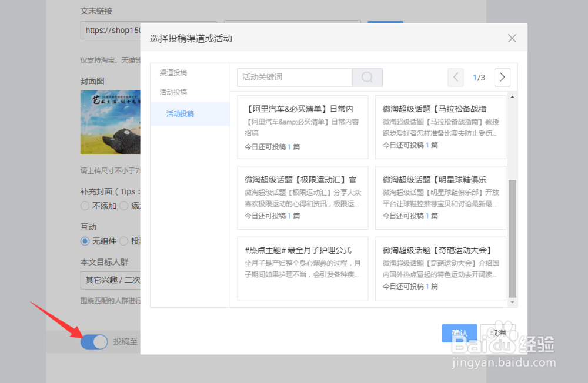Viewport: 588px width, 383px height.
Task: Click the next page arrow icon
Action: pyautogui.click(x=502, y=77)
